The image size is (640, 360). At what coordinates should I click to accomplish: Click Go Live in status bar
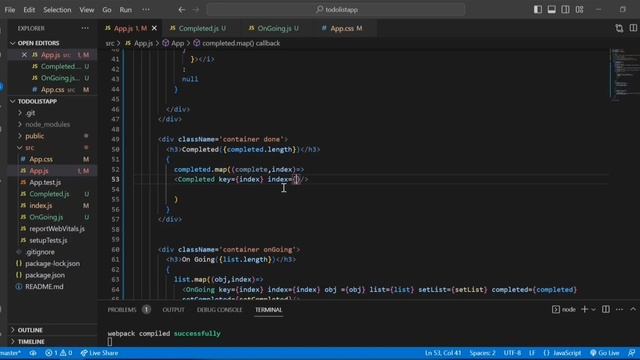pyautogui.click(x=604, y=353)
